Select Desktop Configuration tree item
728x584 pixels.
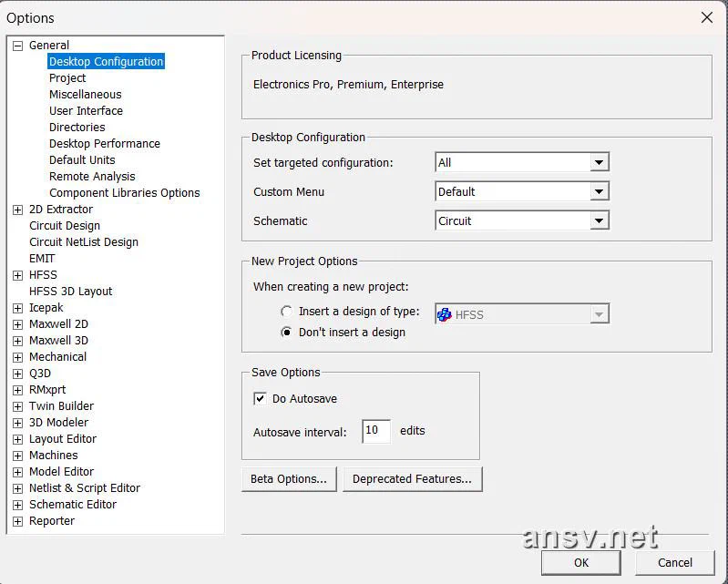tap(106, 62)
